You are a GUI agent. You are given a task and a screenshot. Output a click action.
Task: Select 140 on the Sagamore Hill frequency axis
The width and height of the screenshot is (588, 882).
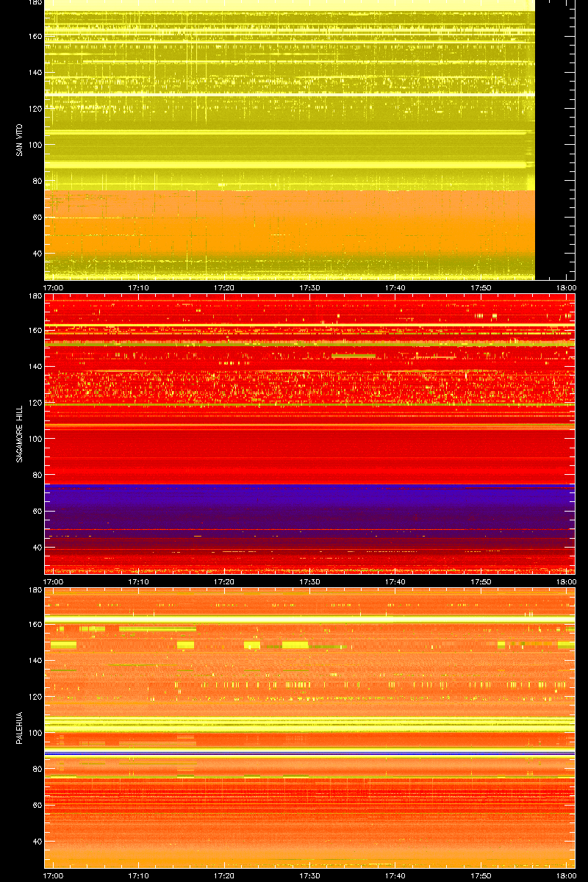pyautogui.click(x=34, y=366)
